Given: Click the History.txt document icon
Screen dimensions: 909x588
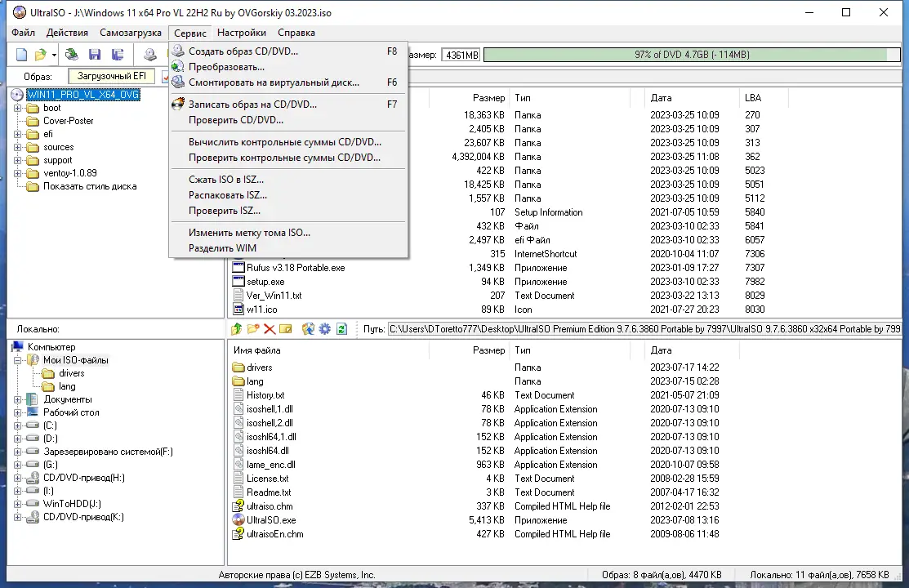Looking at the screenshot, I should click(x=238, y=395).
